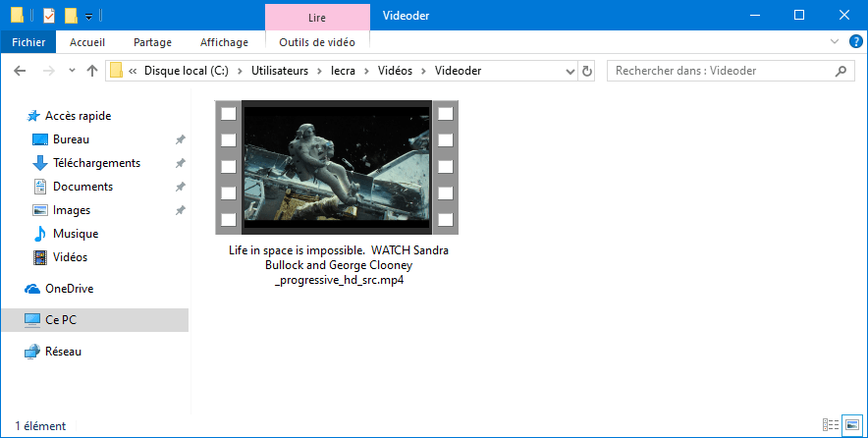868x438 pixels.
Task: Select OneDrive in navigation pane
Action: pyautogui.click(x=69, y=289)
